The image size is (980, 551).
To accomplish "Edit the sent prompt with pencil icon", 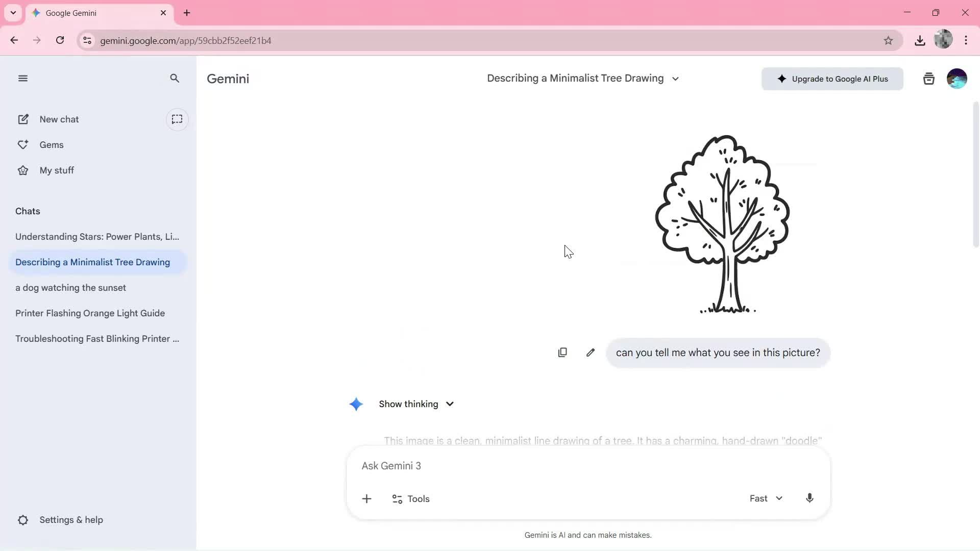I will point(591,352).
